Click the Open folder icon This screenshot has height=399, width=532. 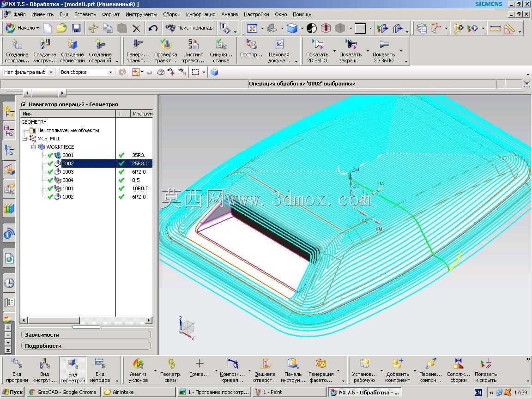62,28
